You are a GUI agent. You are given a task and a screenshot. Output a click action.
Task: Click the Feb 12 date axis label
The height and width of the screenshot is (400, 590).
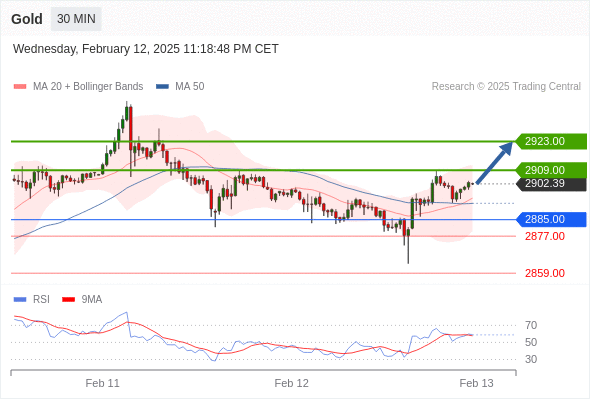pyautogui.click(x=292, y=383)
